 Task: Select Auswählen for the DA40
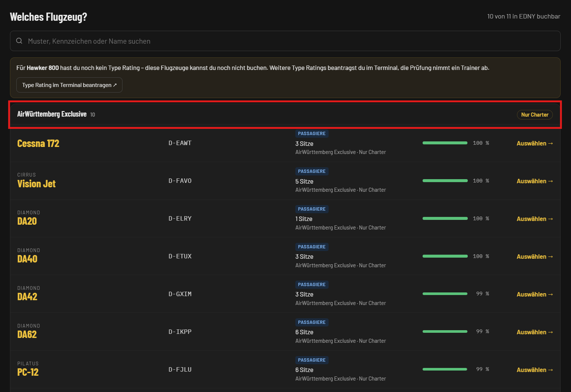click(535, 257)
